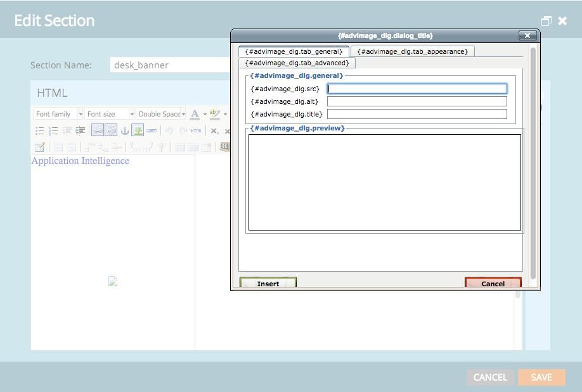
Task: Click the insert image icon
Action: 138,130
